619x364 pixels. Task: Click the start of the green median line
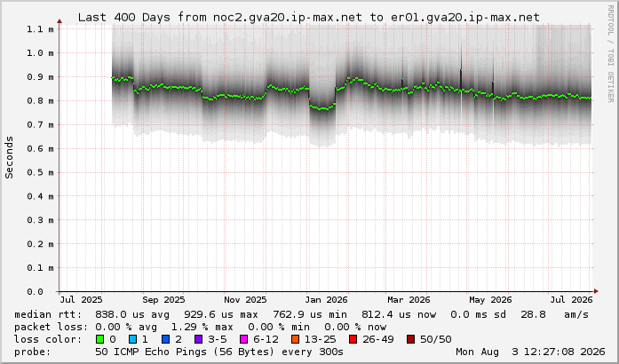click(x=113, y=78)
